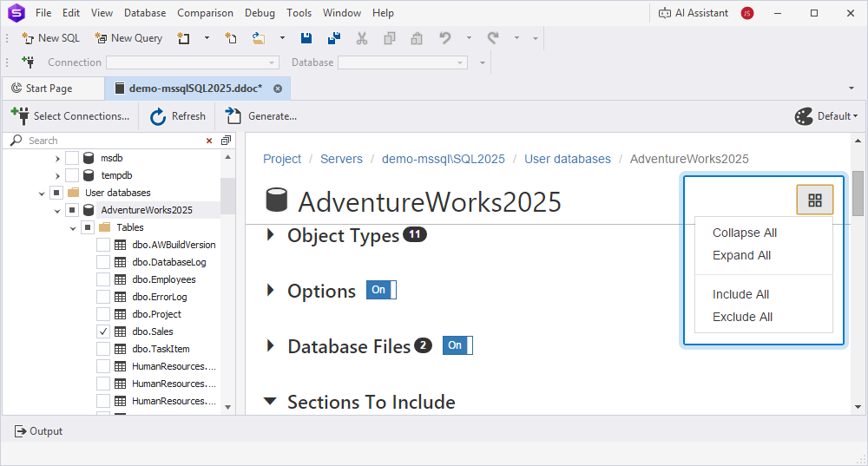Collapse the User databases tree node

42,194
